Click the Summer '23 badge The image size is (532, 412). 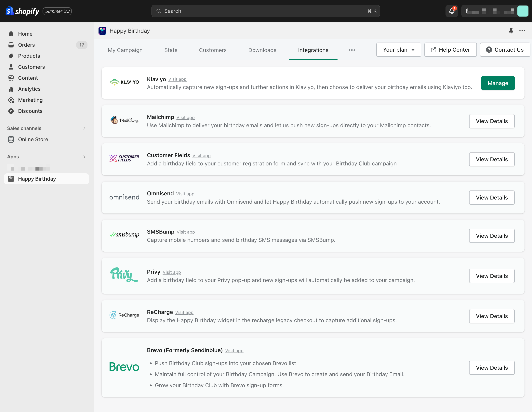[57, 11]
